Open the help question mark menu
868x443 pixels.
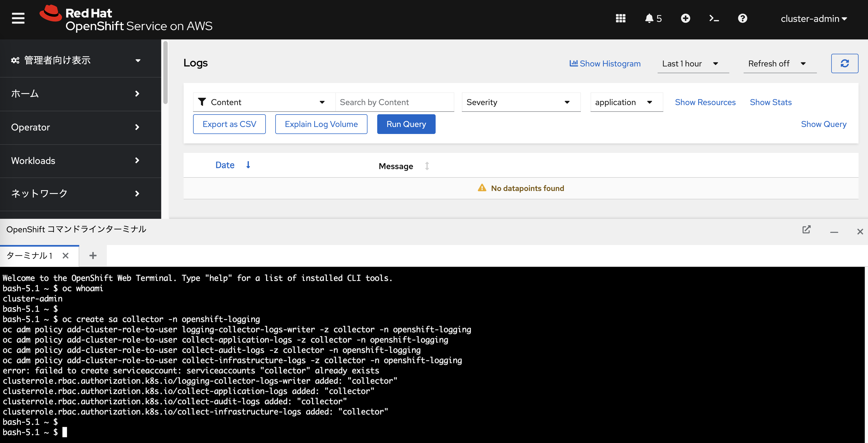tap(742, 19)
